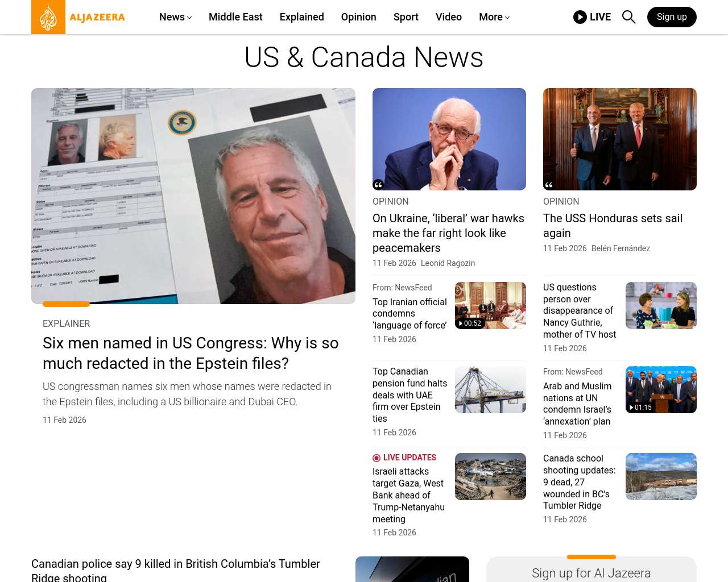Open Israeli attacks target Gaza live updates
Viewport: 728px width, 582px height.
click(x=408, y=495)
